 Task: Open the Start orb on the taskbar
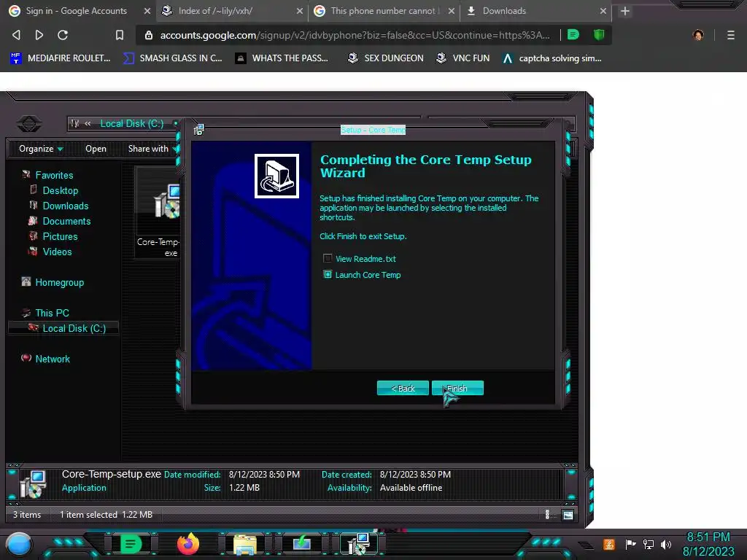(x=19, y=544)
